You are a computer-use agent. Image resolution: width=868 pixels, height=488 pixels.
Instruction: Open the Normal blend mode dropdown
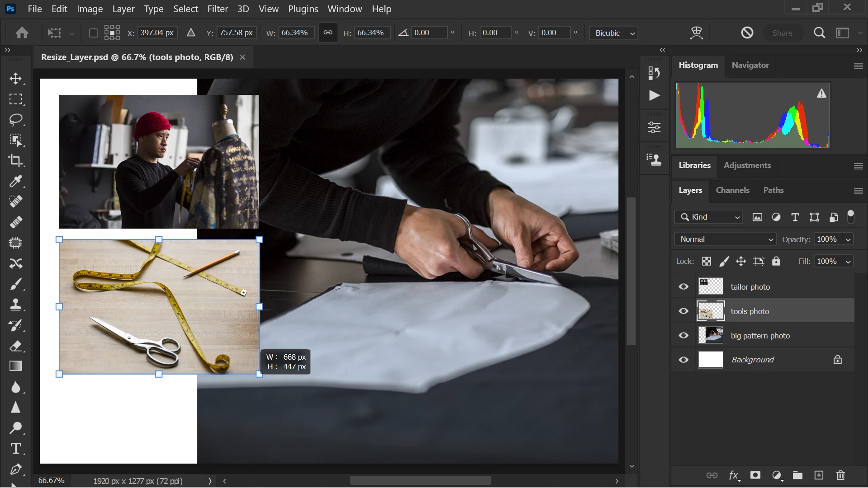pos(725,239)
